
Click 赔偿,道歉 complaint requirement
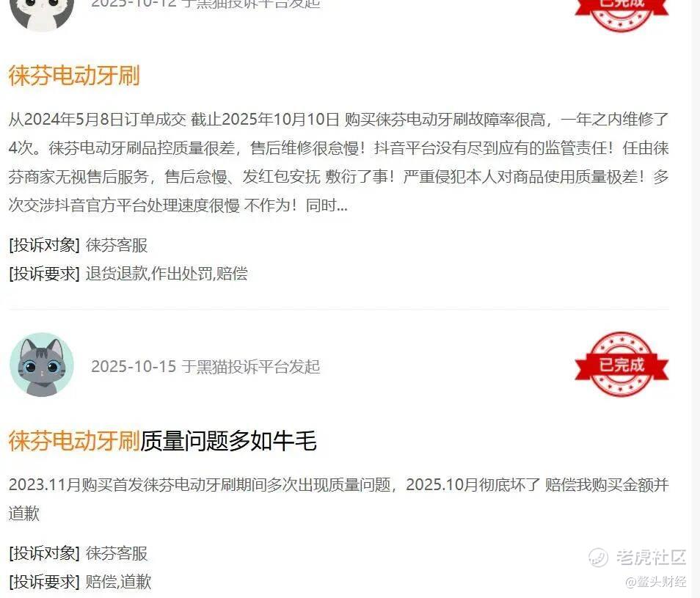118,581
